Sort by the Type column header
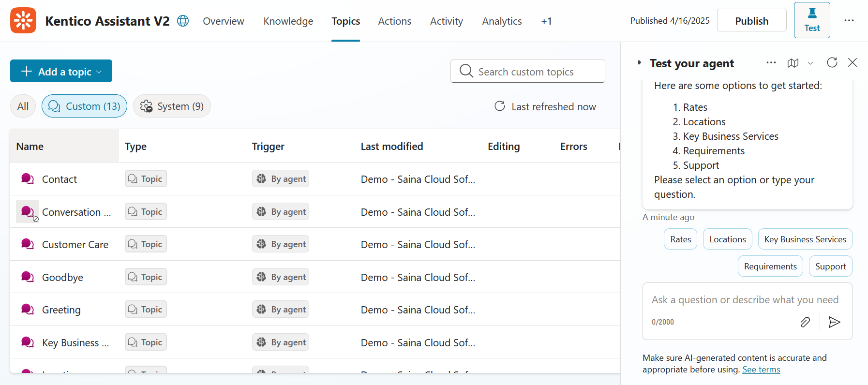 pos(135,146)
